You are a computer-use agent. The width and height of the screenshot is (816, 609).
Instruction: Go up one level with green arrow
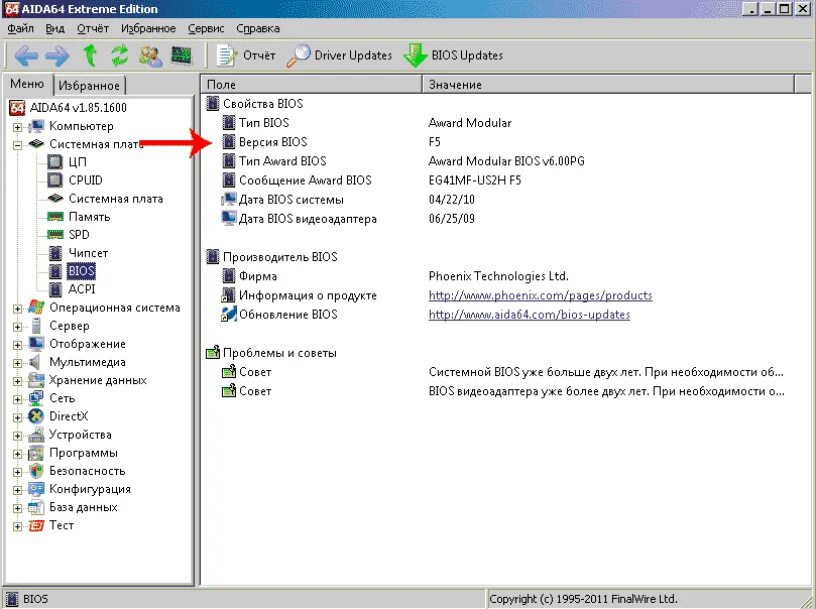(90, 55)
